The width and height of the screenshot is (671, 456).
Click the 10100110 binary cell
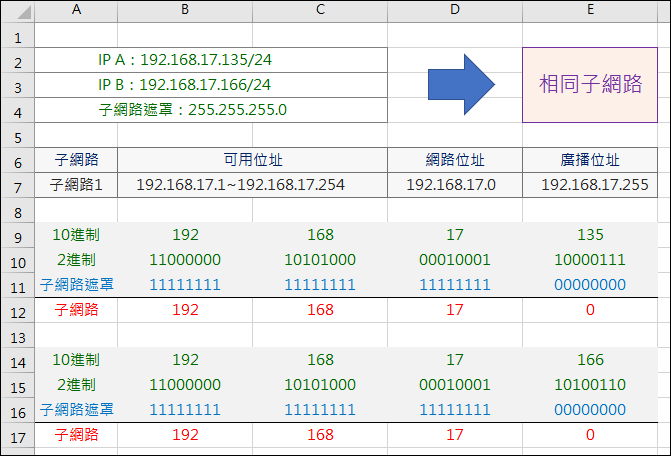(590, 385)
